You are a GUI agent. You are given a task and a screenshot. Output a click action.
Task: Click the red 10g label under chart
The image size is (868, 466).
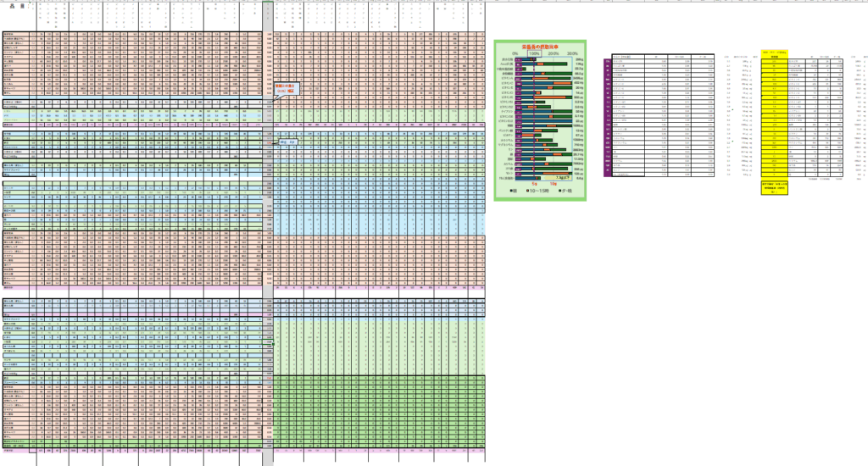pos(553,183)
